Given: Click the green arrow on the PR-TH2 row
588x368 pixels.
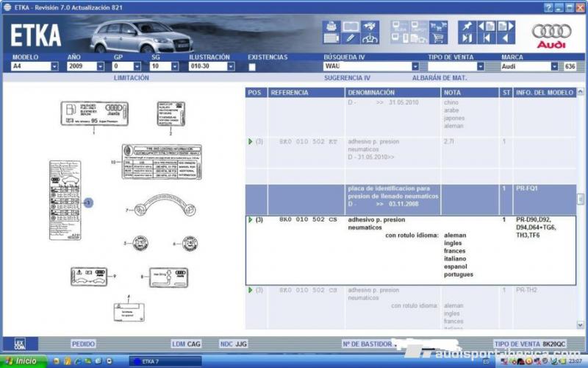Looking at the screenshot, I should [x=251, y=290].
